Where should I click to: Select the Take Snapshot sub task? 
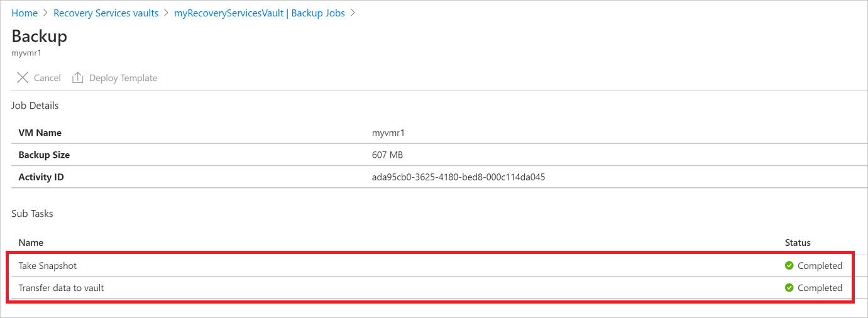[x=48, y=266]
